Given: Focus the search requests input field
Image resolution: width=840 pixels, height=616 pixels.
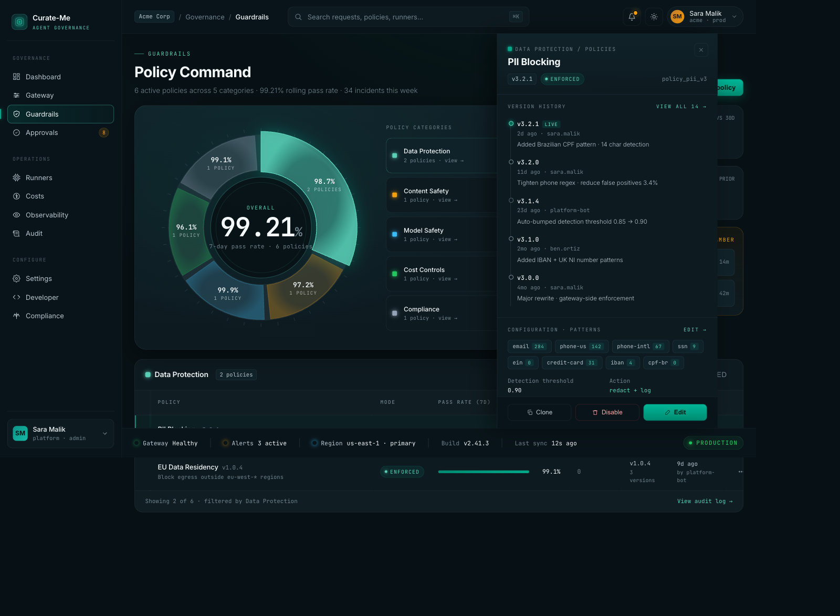Looking at the screenshot, I should click(404, 17).
